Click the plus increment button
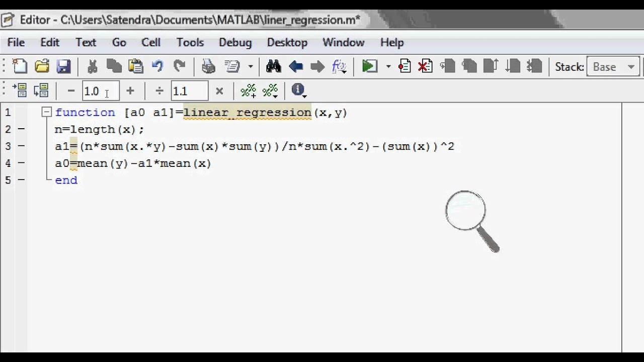Image resolution: width=644 pixels, height=362 pixels. click(x=130, y=91)
